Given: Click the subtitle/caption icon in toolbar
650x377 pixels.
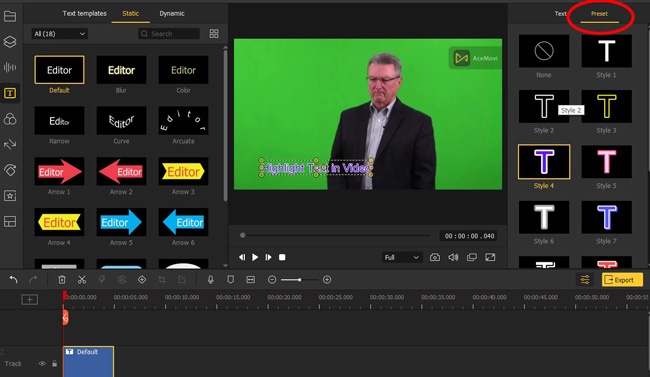Looking at the screenshot, I should pos(251,280).
